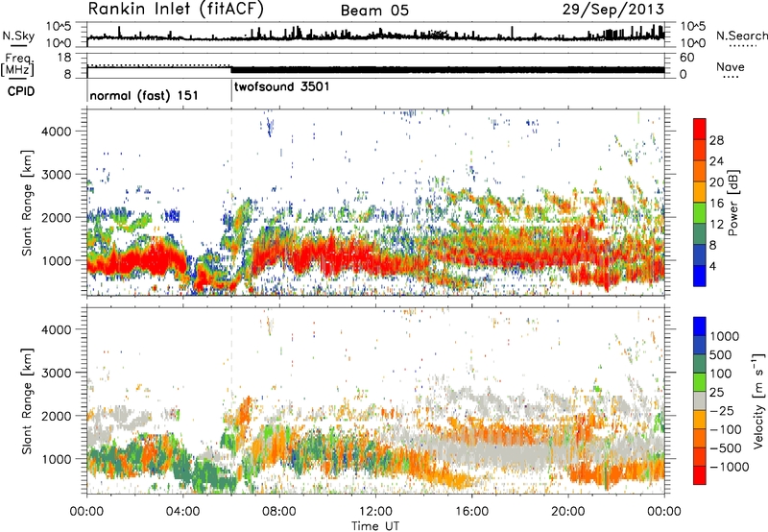768x532 pixels.
Task: Select the "Beam 05" header label
Action: (374, 11)
